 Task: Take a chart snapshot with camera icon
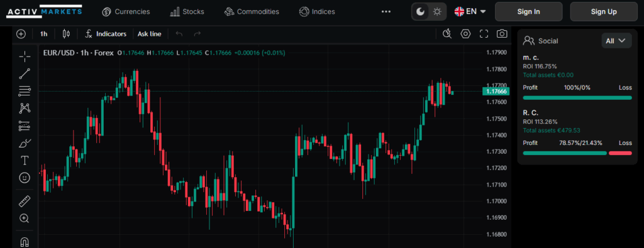502,34
